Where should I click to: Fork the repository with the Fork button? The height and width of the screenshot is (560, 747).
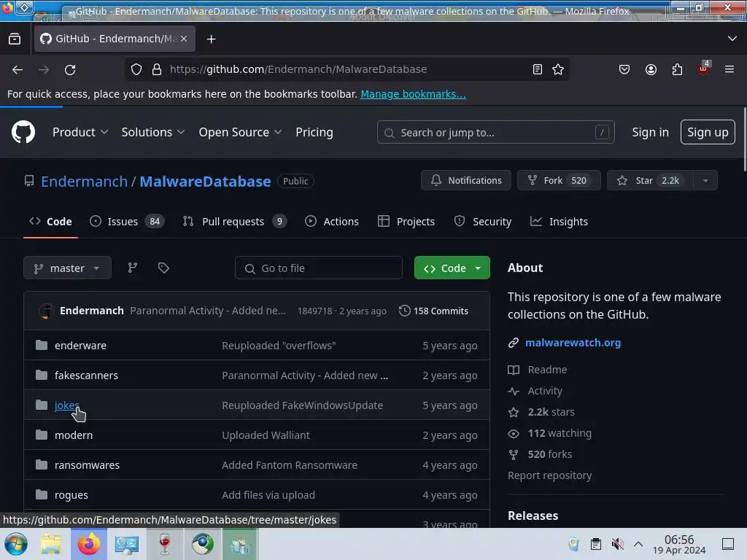559,181
